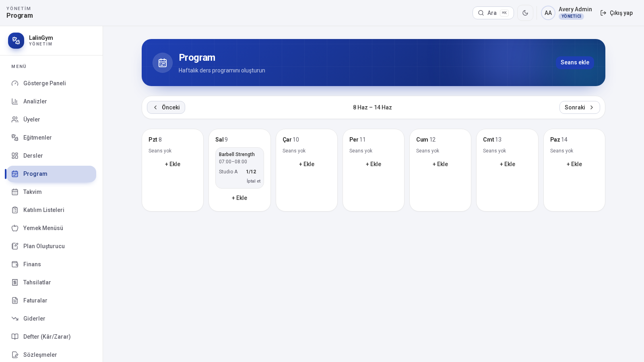This screenshot has width=644, height=362.
Task: Toggle dark mode with the moon icon
Action: [x=525, y=13]
